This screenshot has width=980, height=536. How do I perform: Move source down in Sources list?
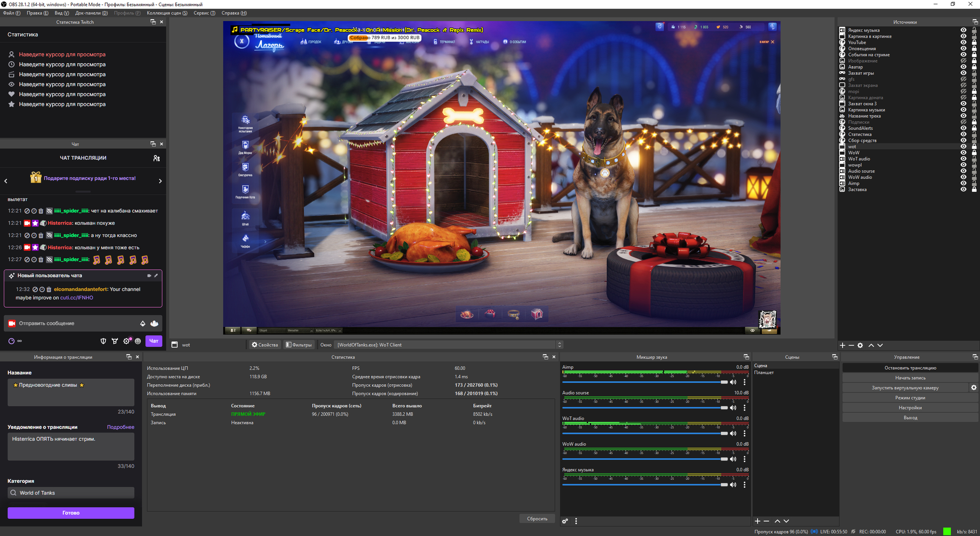[880, 346]
